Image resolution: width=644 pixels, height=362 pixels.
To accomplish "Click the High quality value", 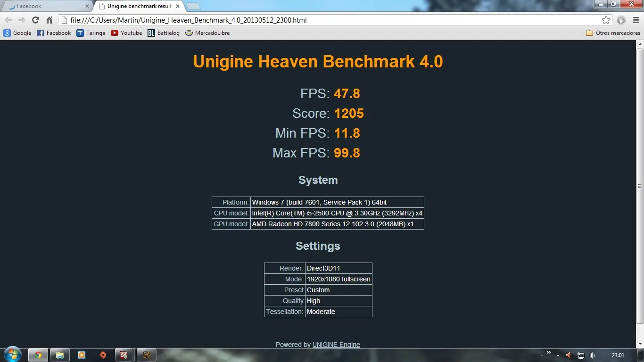I will pyautogui.click(x=339, y=301).
